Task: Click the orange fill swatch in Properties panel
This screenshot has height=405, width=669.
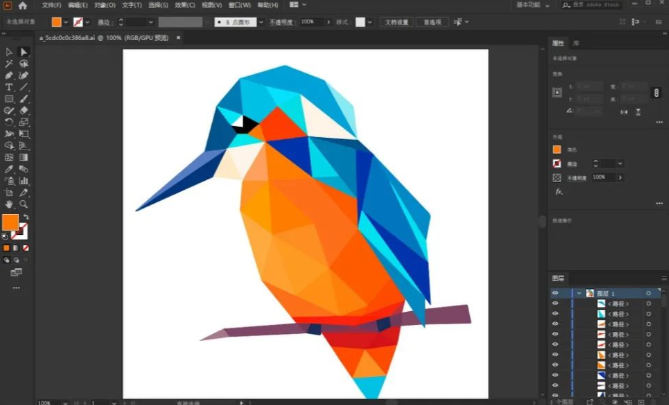Action: pyautogui.click(x=558, y=149)
